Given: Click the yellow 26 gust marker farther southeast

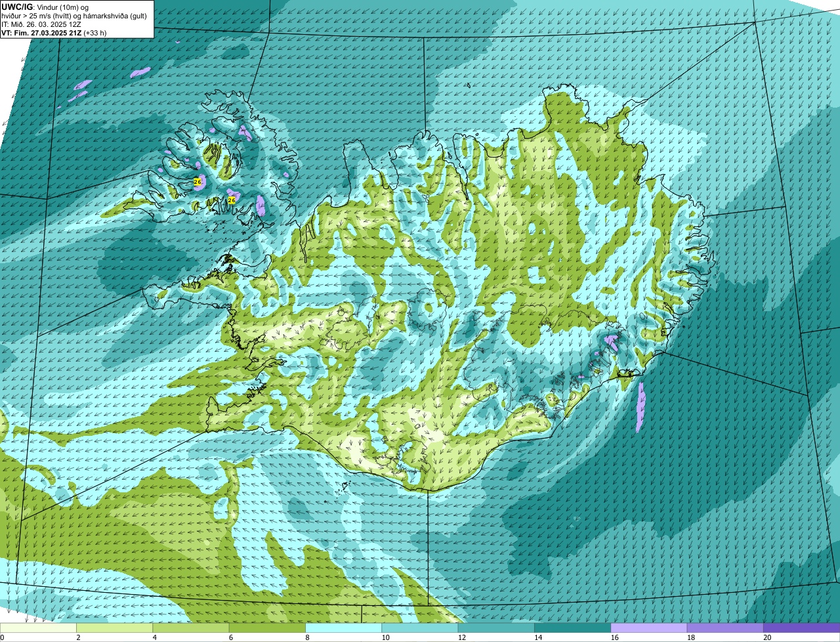Looking at the screenshot, I should (231, 200).
